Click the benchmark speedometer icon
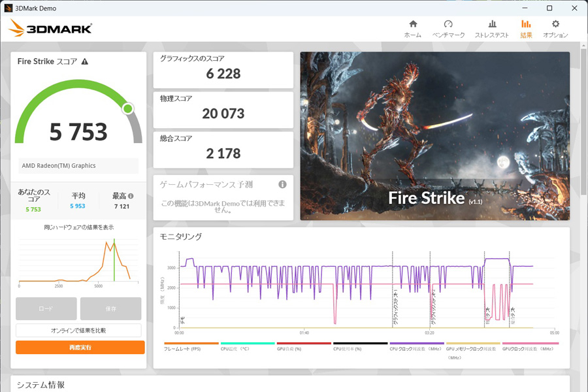Screen dimensions: 588x392 448,24
